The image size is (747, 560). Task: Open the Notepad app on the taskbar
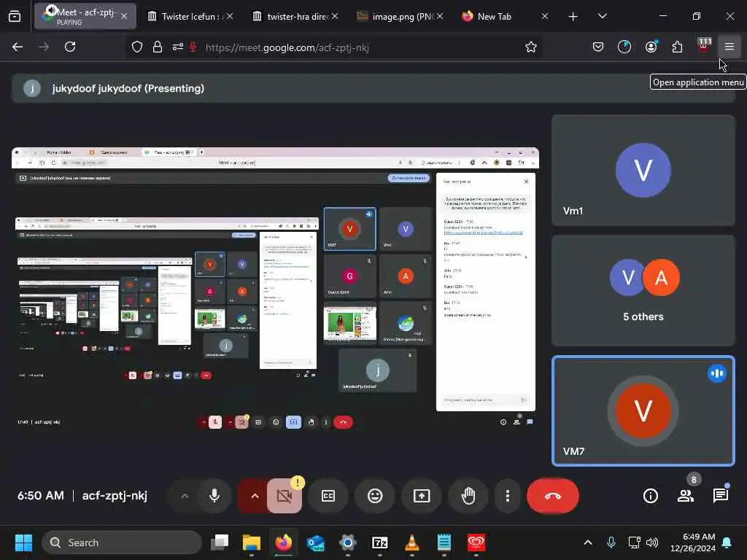(x=444, y=542)
